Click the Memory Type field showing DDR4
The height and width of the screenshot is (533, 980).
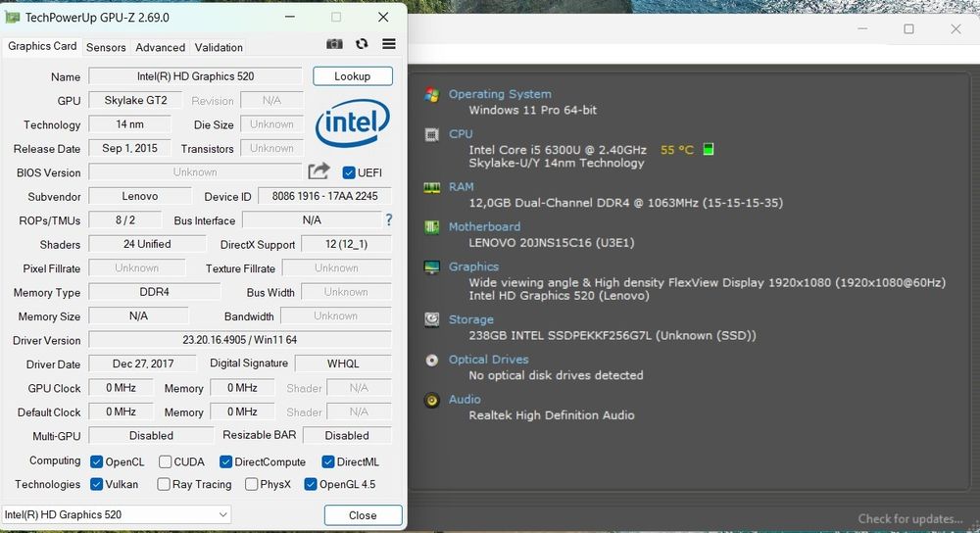(x=155, y=292)
